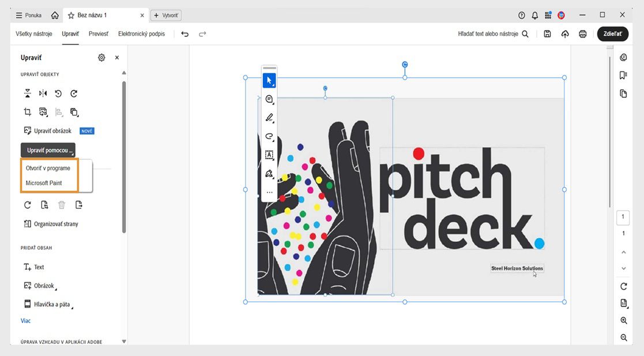Image resolution: width=644 pixels, height=356 pixels.
Task: Rotate object counterclockwise
Action: [58, 93]
